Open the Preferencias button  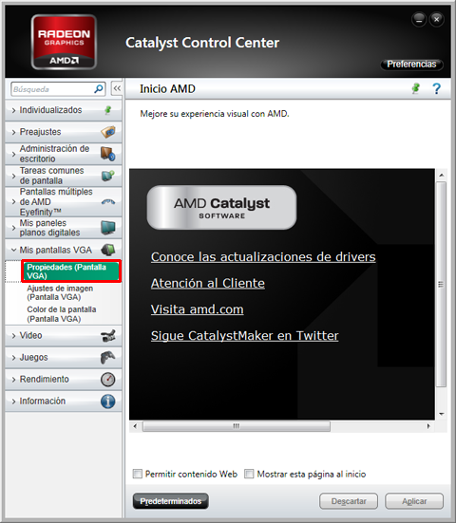[412, 64]
